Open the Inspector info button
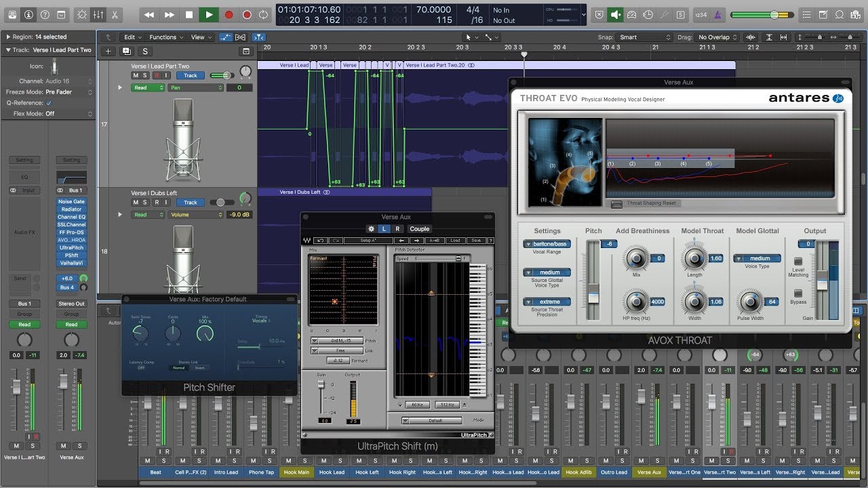Screen dimensions: 868x488 point(28,14)
